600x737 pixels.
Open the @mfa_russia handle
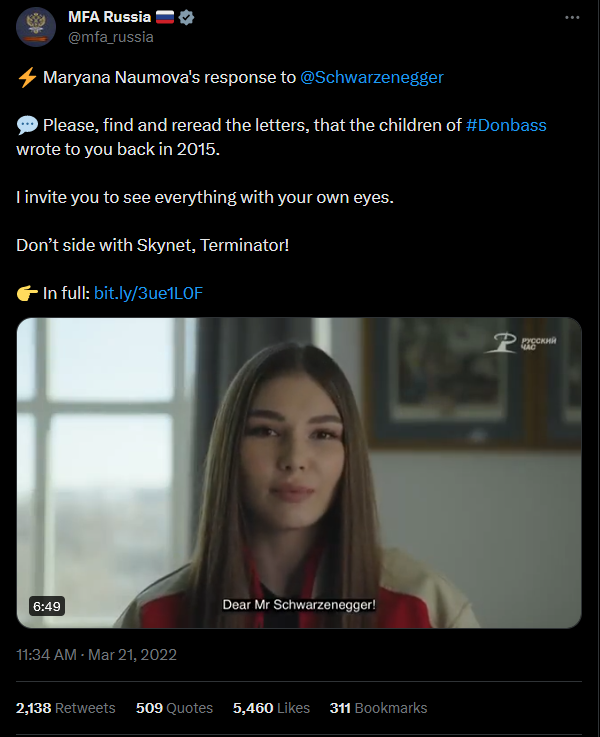111,37
